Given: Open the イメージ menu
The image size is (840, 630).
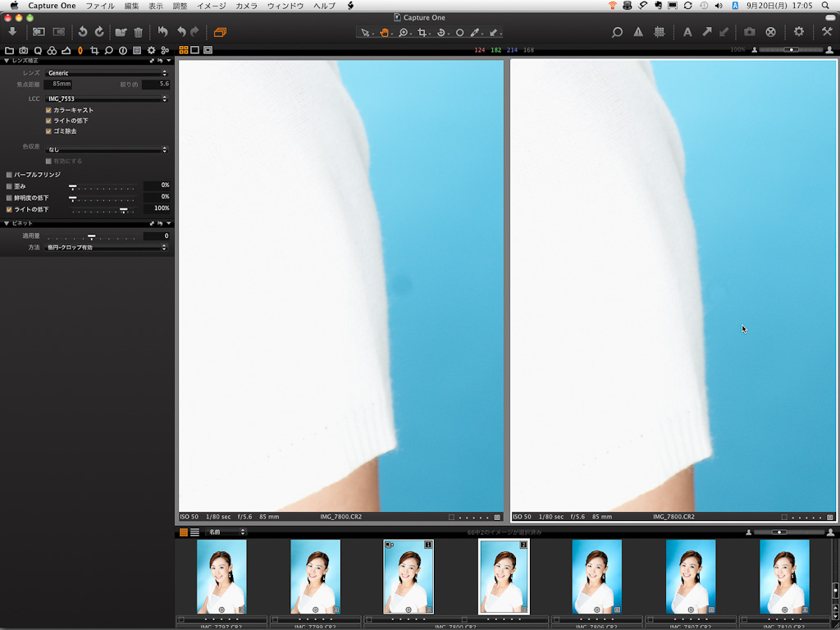Looking at the screenshot, I should pos(211,6).
